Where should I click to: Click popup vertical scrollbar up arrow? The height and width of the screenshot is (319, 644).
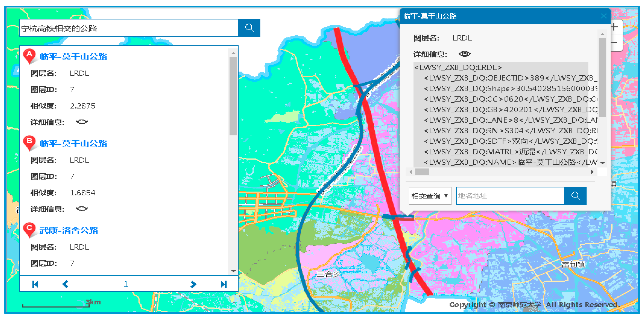(x=602, y=34)
